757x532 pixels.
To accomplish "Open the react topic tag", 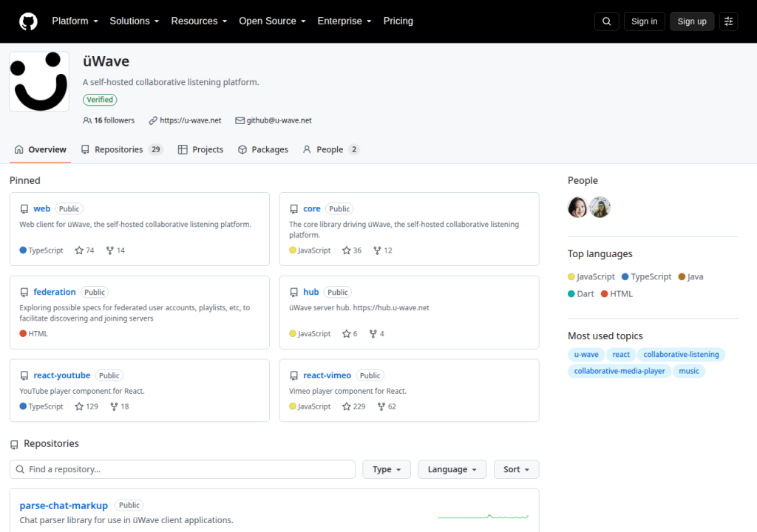I will click(621, 355).
